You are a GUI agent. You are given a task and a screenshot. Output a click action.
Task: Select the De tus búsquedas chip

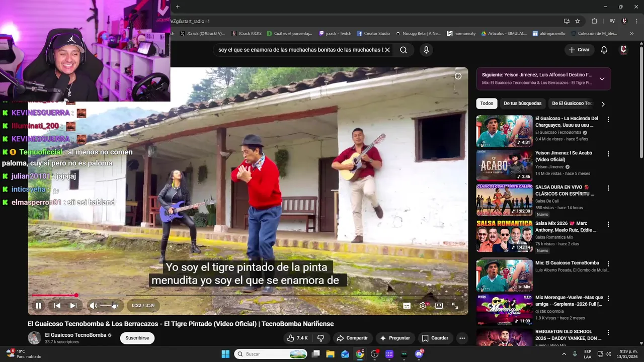523,104
